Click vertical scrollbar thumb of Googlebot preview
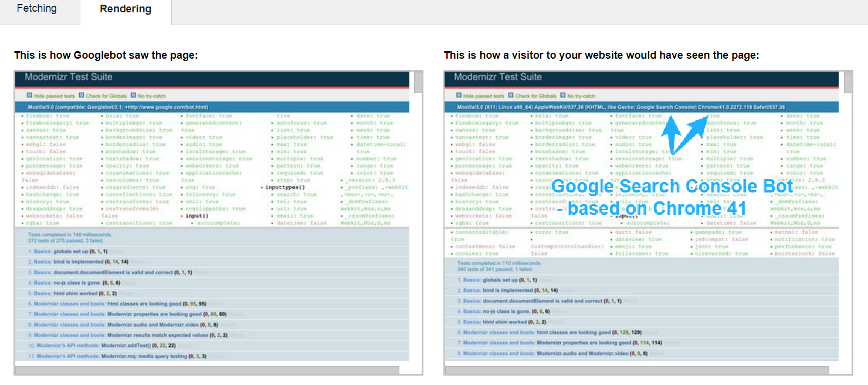 pyautogui.click(x=418, y=83)
